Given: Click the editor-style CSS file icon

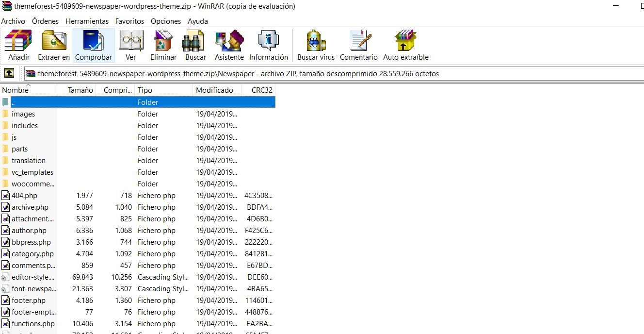Looking at the screenshot, I should (5, 277).
